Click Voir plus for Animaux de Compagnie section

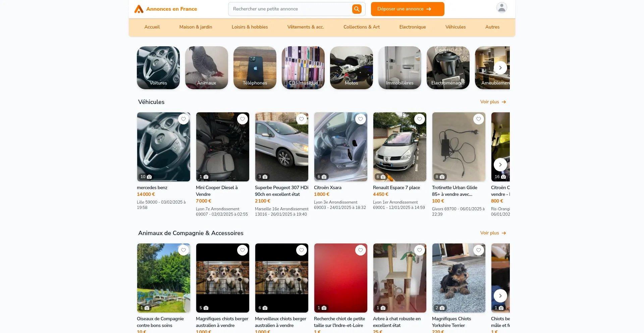click(493, 233)
